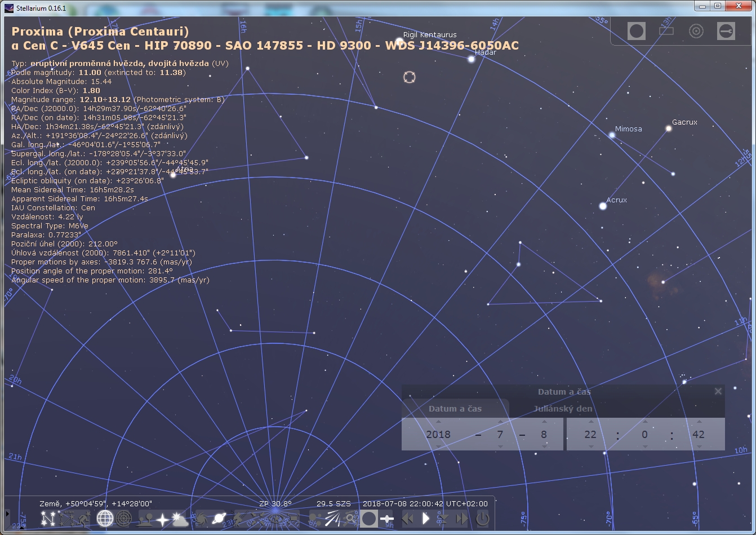Expand the left sidebar arrow handle
Screen dimensions: 756x535
click(7, 514)
